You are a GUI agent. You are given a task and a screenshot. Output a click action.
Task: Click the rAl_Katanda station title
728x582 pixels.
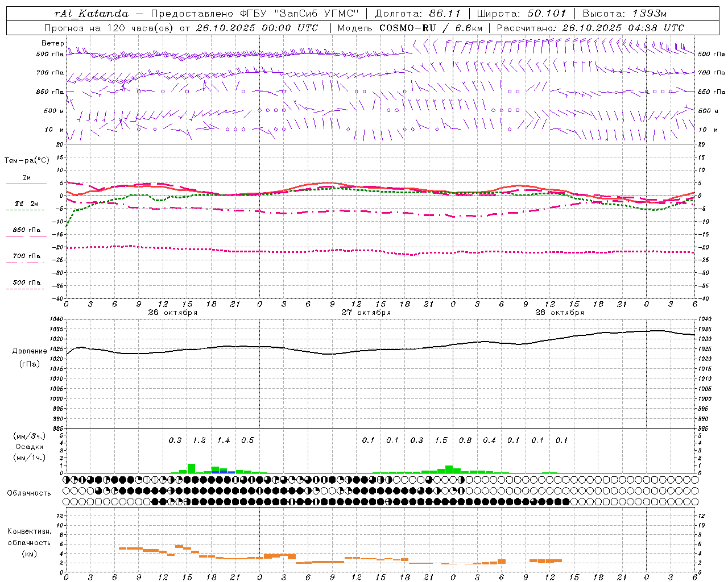pyautogui.click(x=92, y=14)
